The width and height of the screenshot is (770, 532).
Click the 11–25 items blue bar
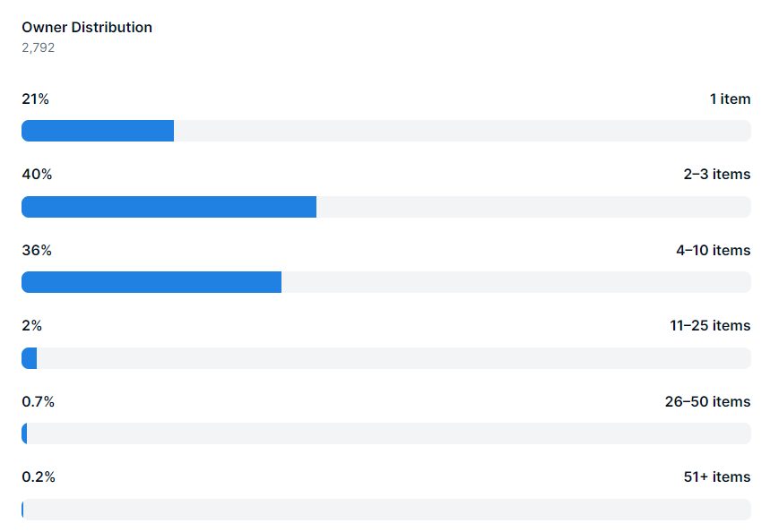click(30, 358)
